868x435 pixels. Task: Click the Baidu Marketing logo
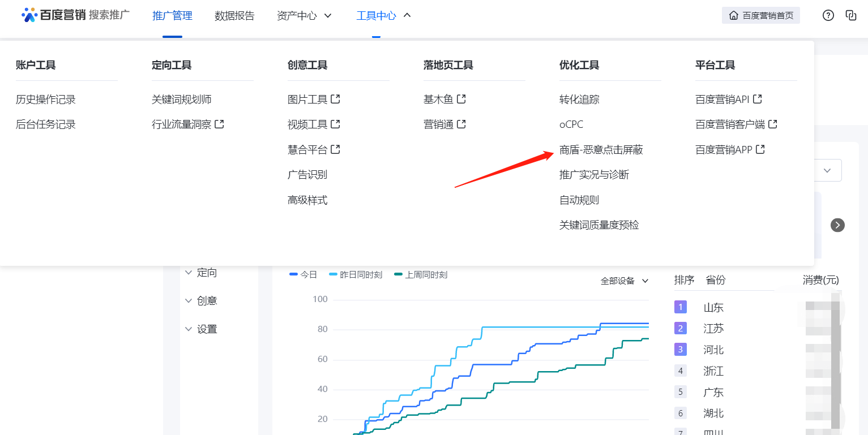tap(75, 15)
